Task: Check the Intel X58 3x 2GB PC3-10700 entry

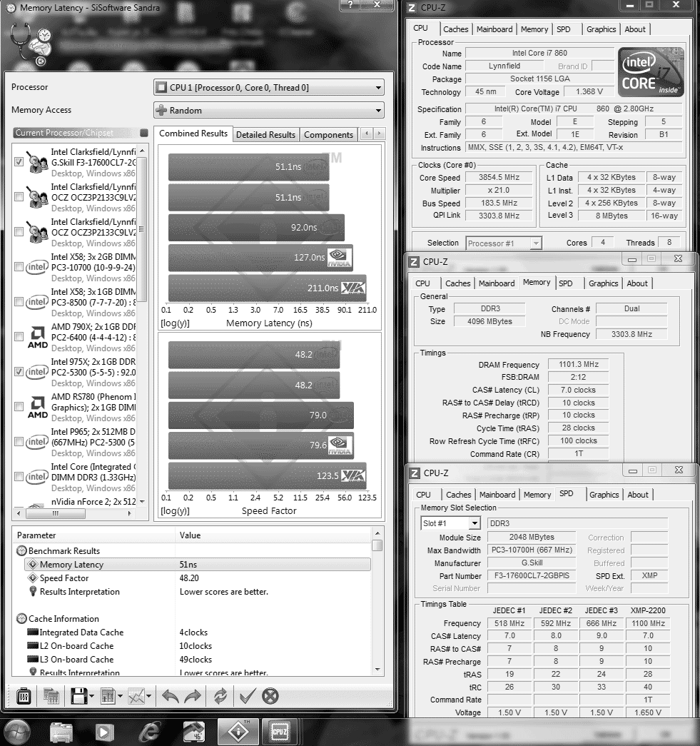Action: 19,266
